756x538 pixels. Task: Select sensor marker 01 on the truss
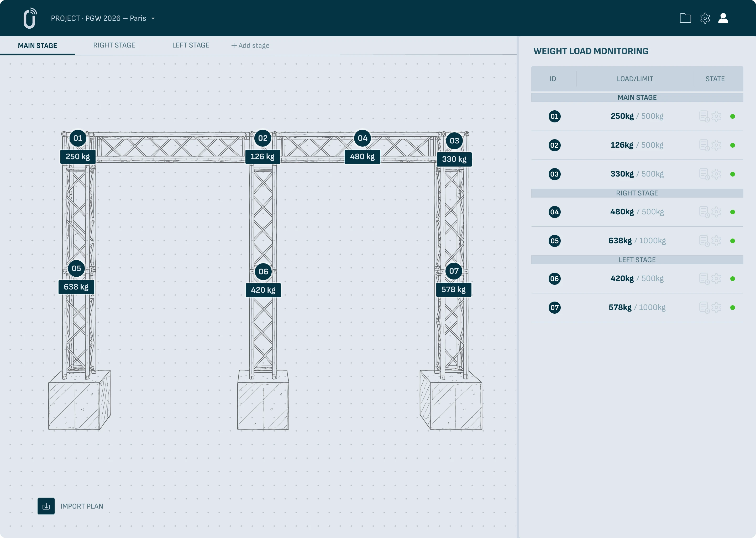pyautogui.click(x=78, y=138)
